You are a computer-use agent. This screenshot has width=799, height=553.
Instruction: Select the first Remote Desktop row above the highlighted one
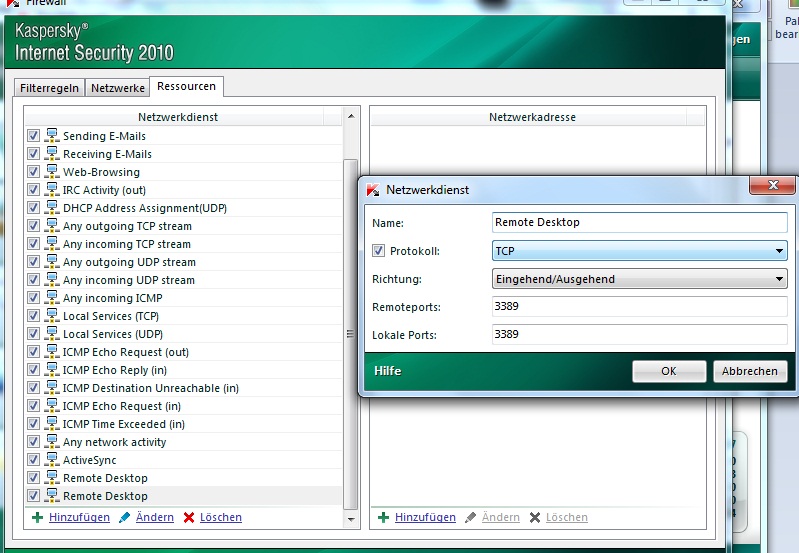pos(183,478)
